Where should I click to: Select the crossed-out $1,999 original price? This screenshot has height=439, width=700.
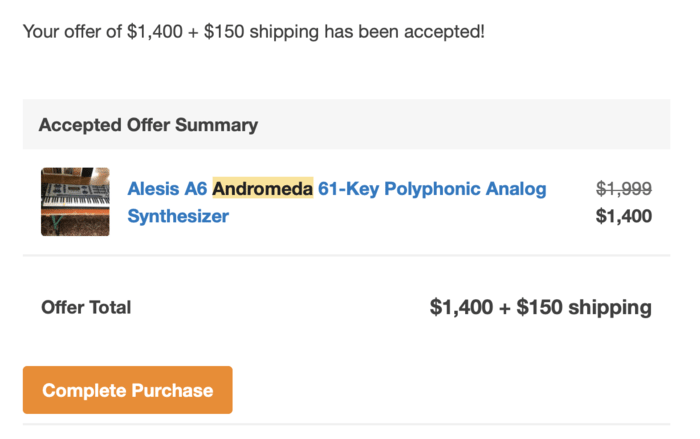click(623, 188)
